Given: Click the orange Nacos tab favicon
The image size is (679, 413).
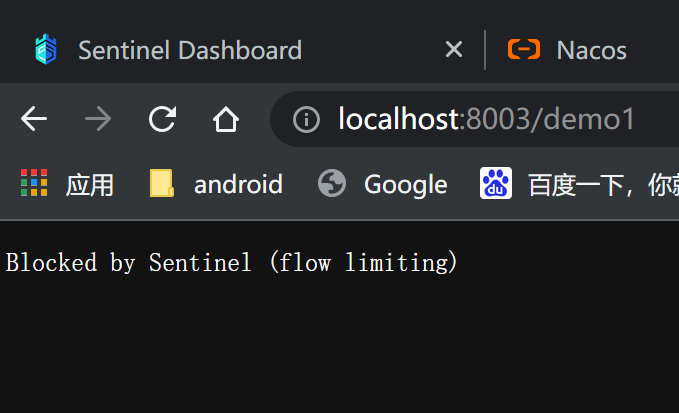Looking at the screenshot, I should tap(524, 49).
